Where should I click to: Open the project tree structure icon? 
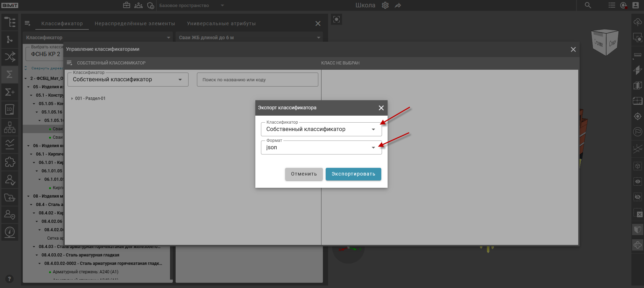[x=10, y=22]
